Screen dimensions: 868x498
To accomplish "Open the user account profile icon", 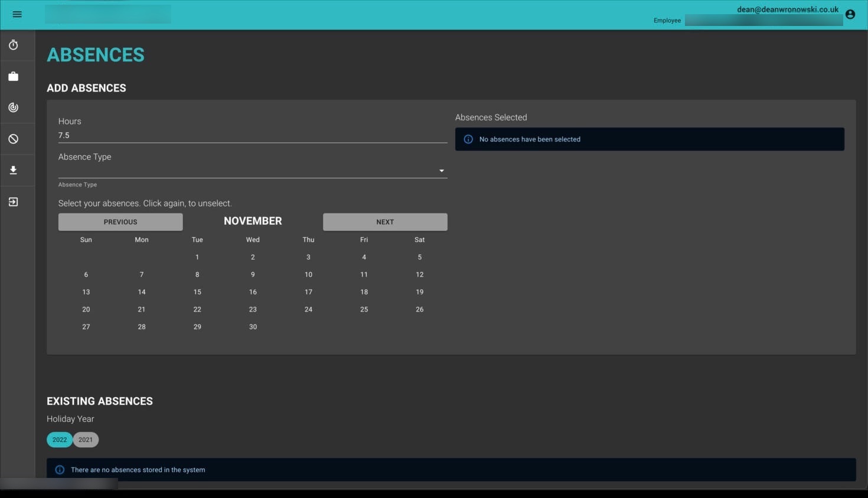I will 850,14.
